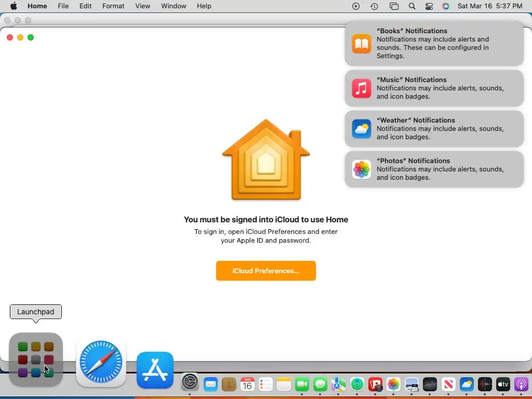Open the Format menu
The image size is (532, 399).
(113, 6)
